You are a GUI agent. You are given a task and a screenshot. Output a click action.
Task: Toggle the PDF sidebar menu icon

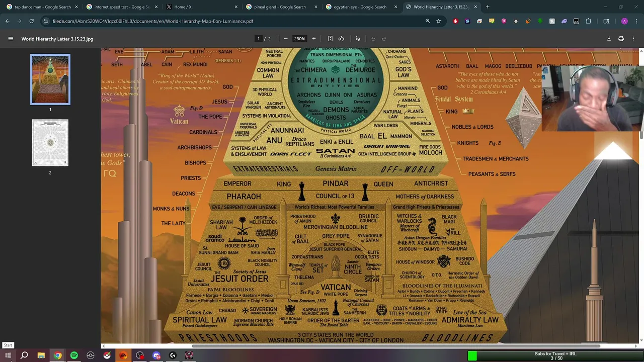point(11,39)
